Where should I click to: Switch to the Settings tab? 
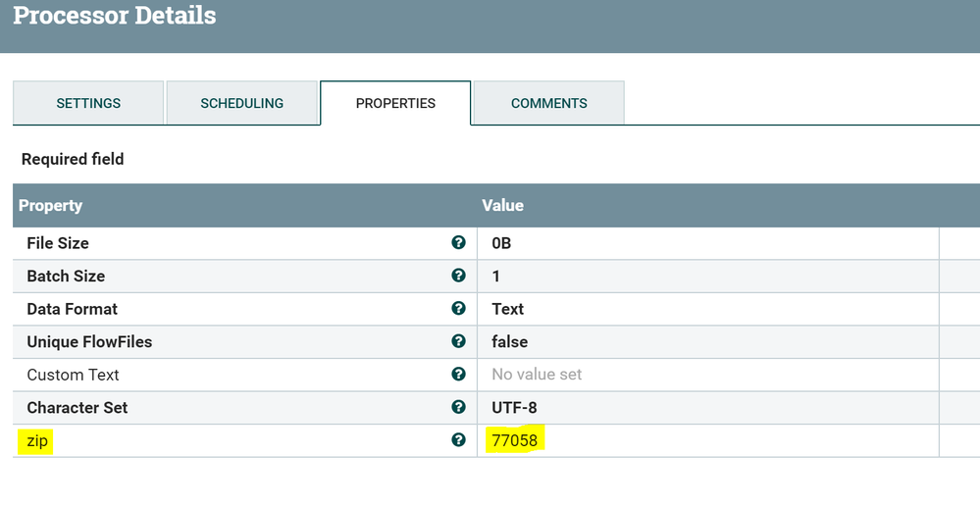pos(88,103)
